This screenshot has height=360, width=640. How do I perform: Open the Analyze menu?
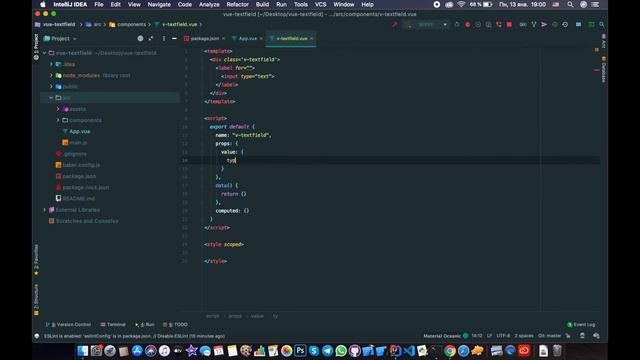[x=209, y=4]
